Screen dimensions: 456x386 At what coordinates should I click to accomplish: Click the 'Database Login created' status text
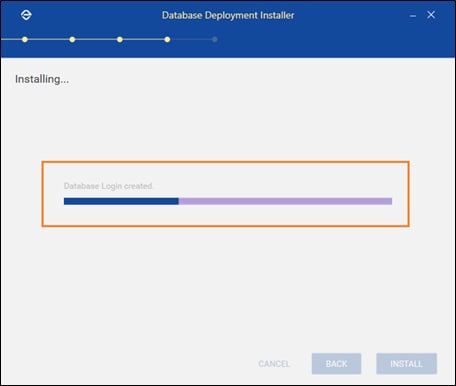108,186
